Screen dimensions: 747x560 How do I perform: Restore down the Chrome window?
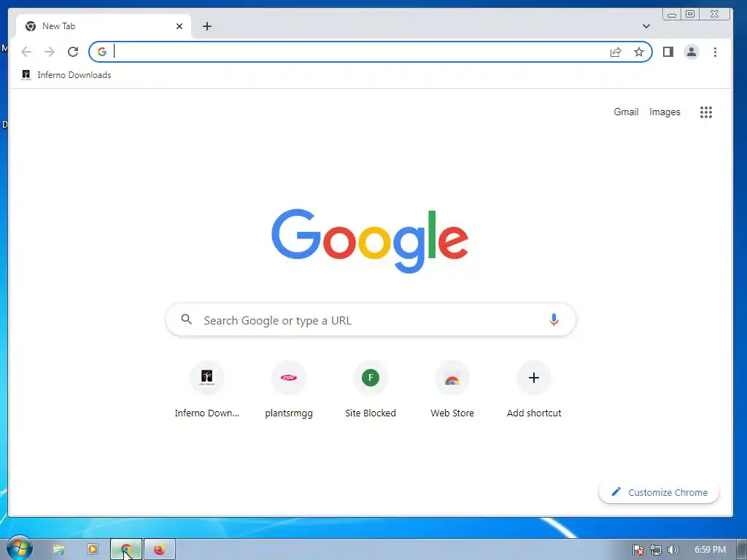pos(690,14)
